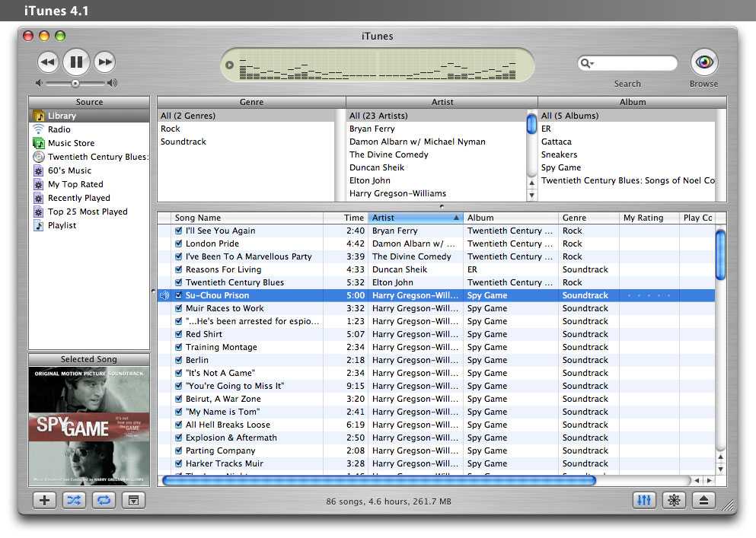Click the rating dots on Su-Chou Prison row
This screenshot has width=756, height=538.
[649, 295]
